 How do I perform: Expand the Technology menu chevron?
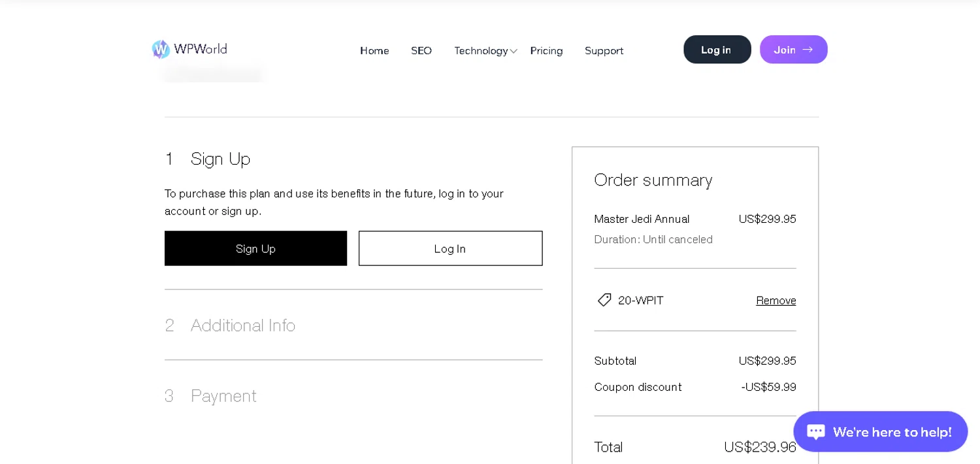point(514,51)
